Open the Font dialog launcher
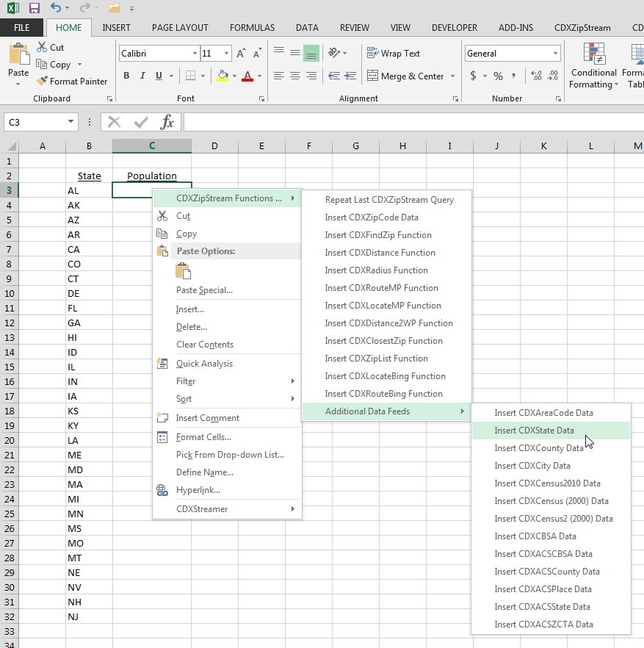 pyautogui.click(x=261, y=98)
